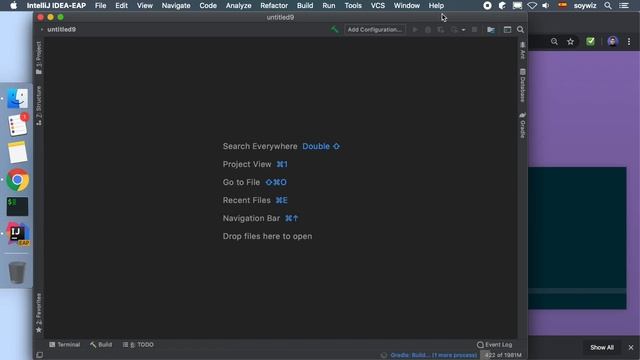Screen dimensions: 640x360
Task: Click the Gradle Build background process link
Action: [433, 355]
